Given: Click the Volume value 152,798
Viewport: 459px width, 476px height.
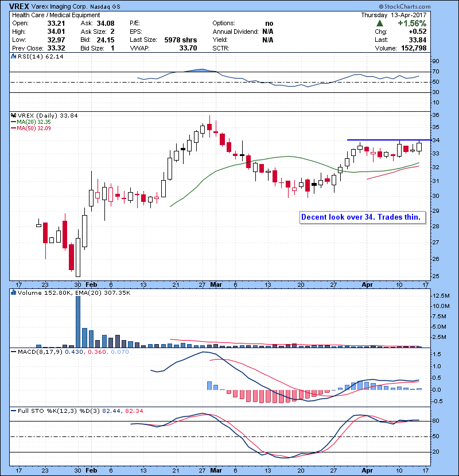Looking at the screenshot, I should pyautogui.click(x=414, y=48).
